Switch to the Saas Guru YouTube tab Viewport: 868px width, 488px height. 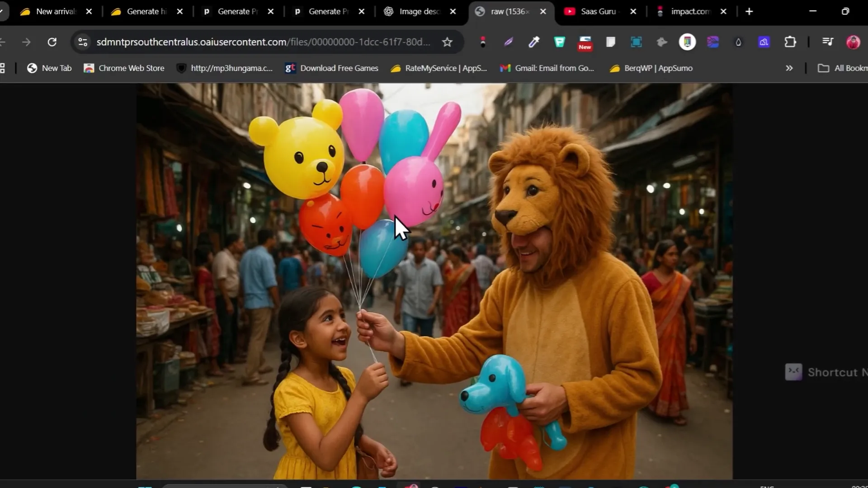(x=597, y=11)
